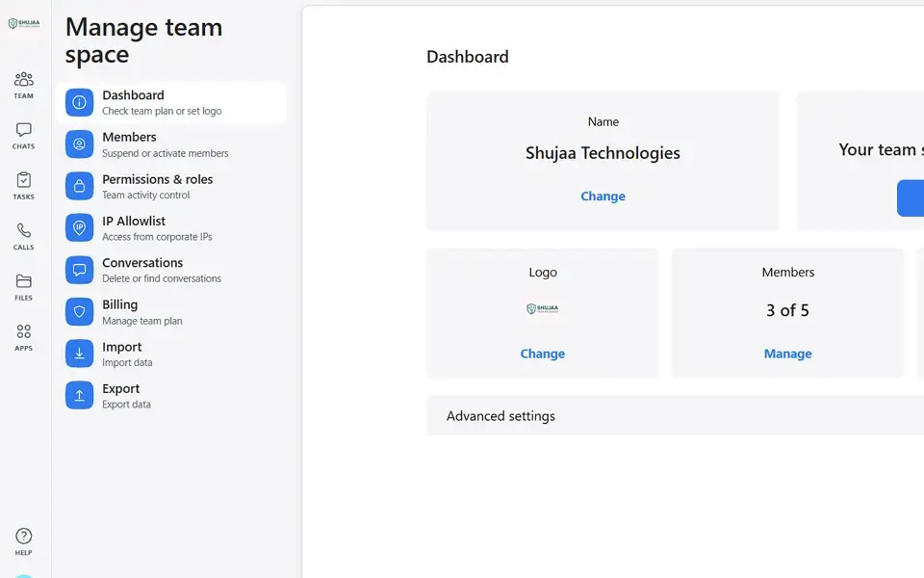
Task: Click 'Team activity control' subtitle
Action: tap(145, 195)
